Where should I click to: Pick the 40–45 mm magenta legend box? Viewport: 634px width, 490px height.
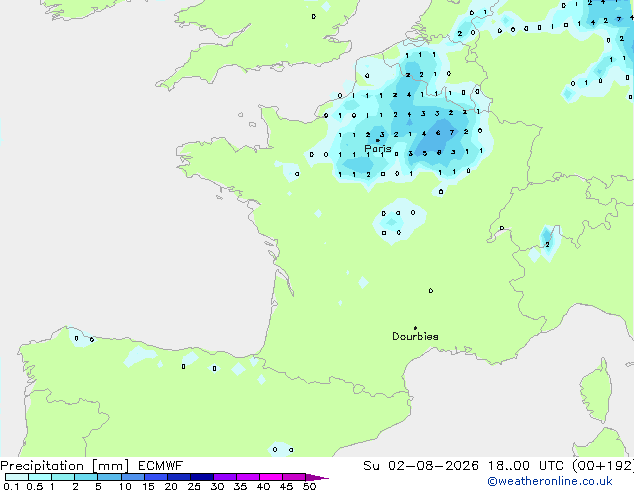(x=271, y=477)
